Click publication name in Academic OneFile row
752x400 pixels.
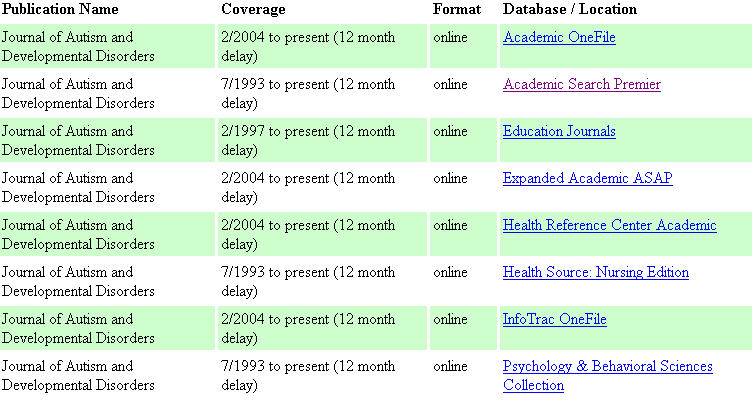click(78, 47)
